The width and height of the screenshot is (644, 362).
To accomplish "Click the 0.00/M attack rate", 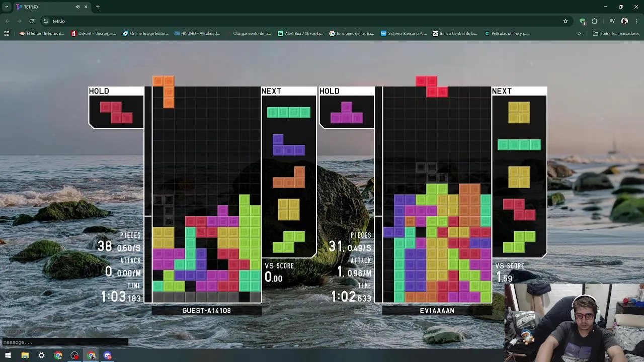I will point(129,274).
